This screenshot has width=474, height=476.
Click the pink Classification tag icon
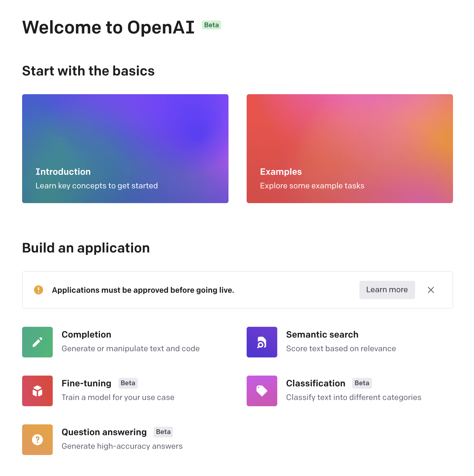262,391
